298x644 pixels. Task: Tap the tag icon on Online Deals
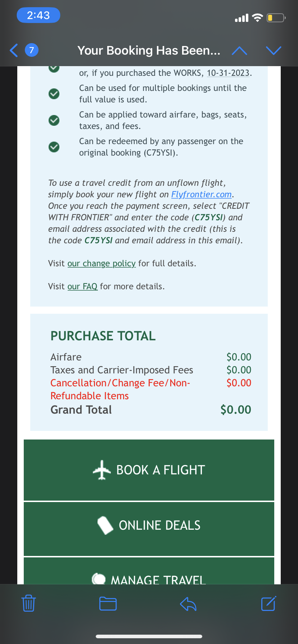click(105, 525)
